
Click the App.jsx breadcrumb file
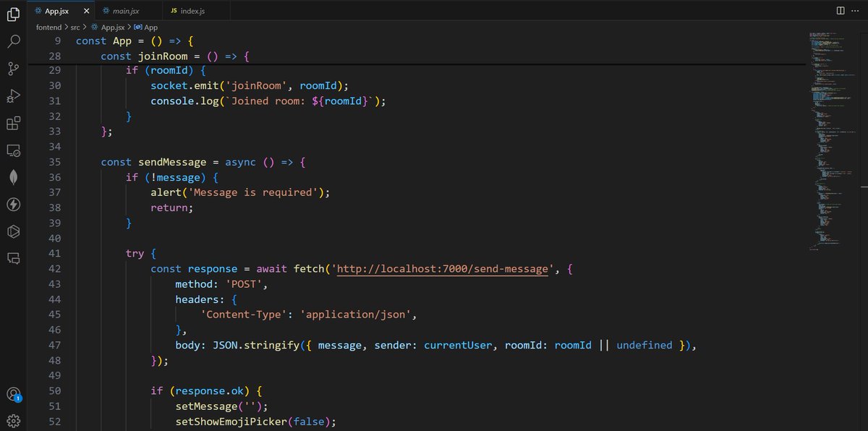[x=107, y=27]
